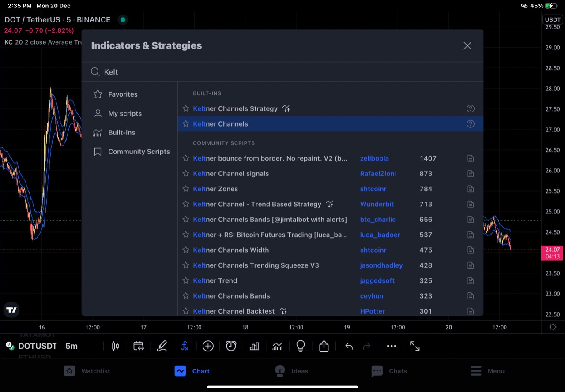
Task: View source of the Keltner Trend script
Action: click(x=471, y=280)
